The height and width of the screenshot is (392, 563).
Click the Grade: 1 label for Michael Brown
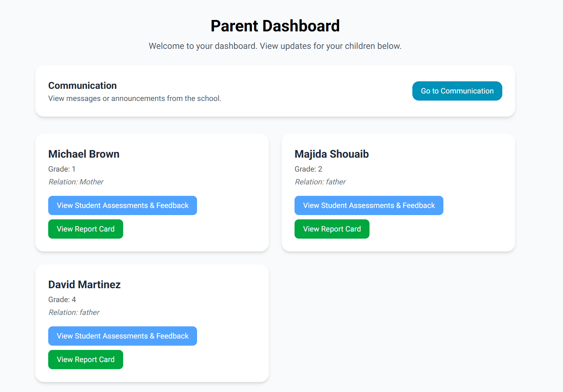(x=62, y=169)
